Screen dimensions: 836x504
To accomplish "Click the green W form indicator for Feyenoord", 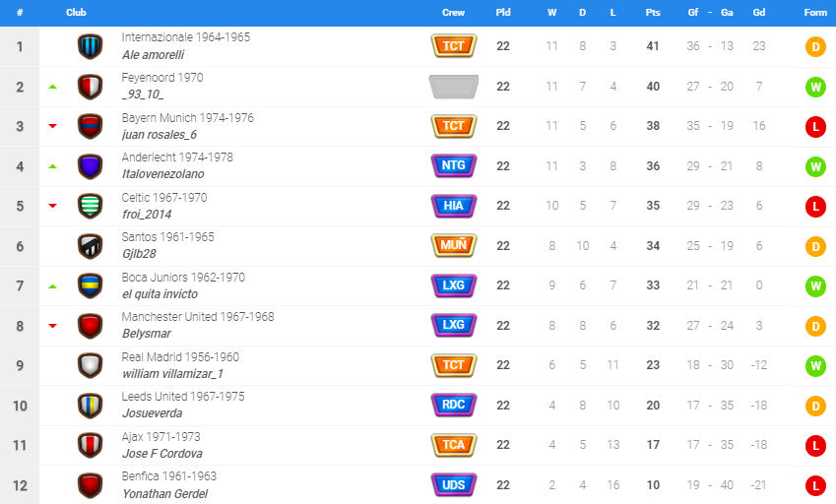I will coord(815,87).
